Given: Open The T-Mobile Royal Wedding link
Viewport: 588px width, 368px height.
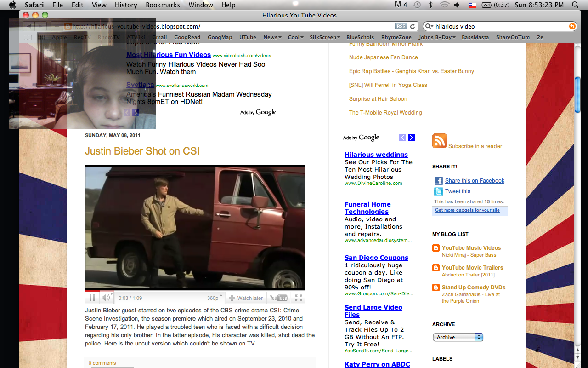Looking at the screenshot, I should click(x=385, y=113).
